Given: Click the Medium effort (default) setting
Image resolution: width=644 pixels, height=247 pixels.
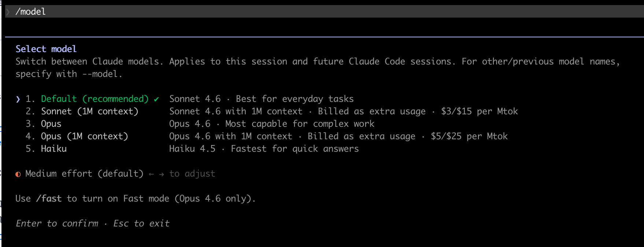Looking at the screenshot, I should pyautogui.click(x=84, y=174).
